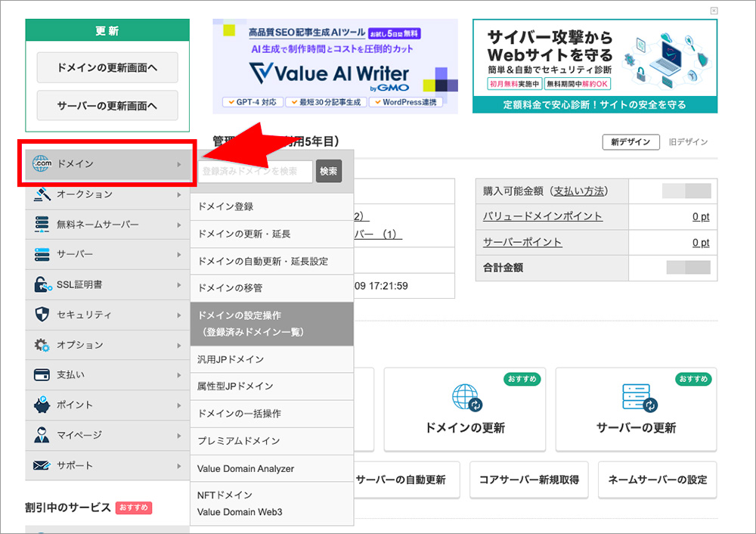Viewport: 756px width, 534px height.
Task: Open Value Domain Analyzer entry
Action: coord(272,468)
